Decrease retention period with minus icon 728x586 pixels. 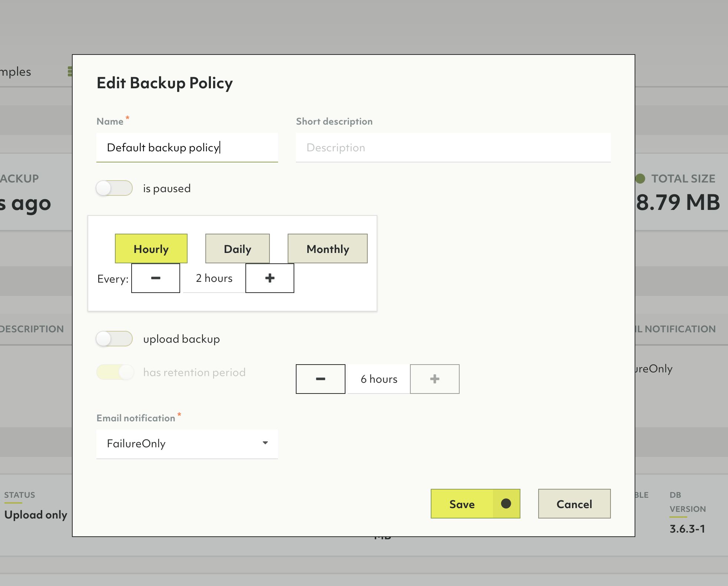pos(321,379)
